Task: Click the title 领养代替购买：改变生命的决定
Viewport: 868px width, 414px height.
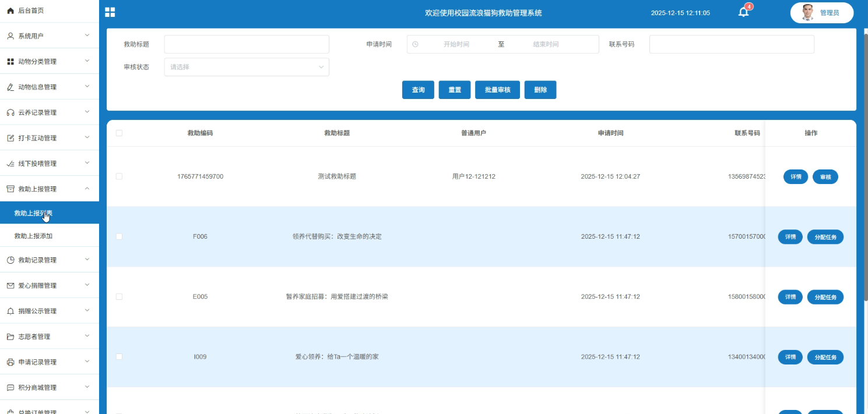Action: click(337, 236)
